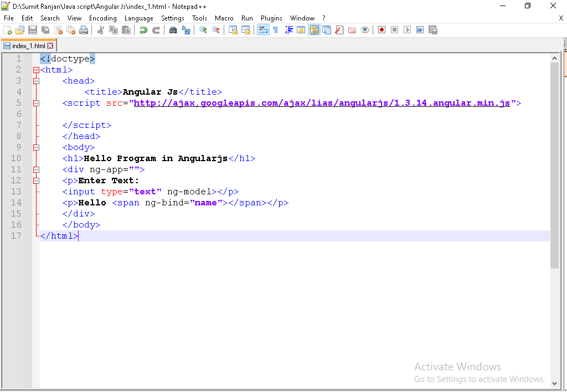Print the document using the printer icon
The image size is (567, 392).
pyautogui.click(x=84, y=30)
